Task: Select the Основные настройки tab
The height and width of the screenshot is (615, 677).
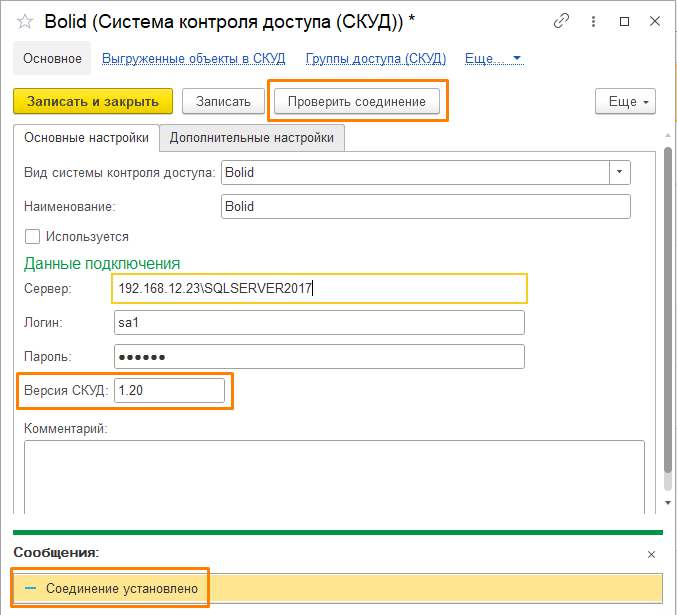Action: tap(86, 138)
